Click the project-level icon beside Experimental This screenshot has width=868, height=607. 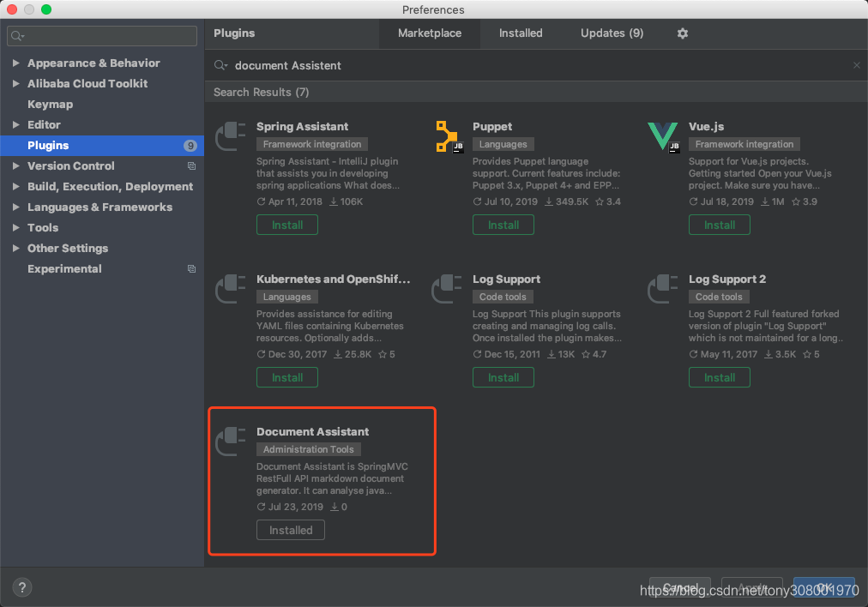tap(191, 269)
